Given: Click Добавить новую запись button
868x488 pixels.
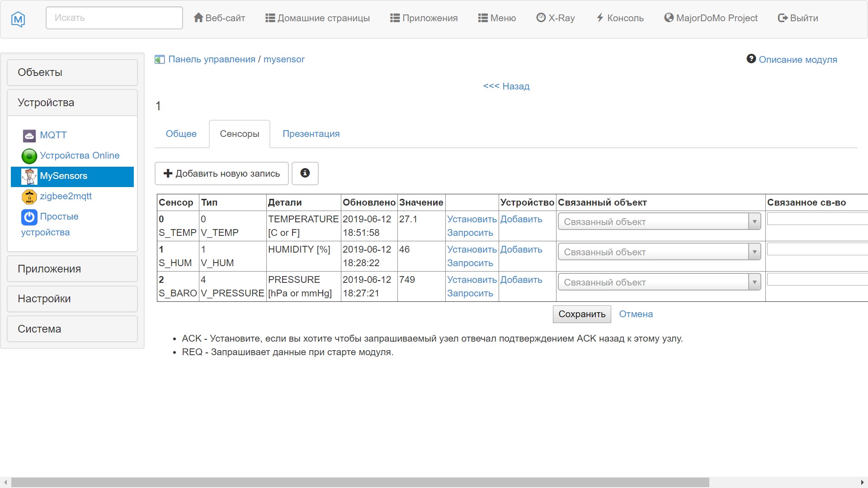Looking at the screenshot, I should click(x=222, y=174).
